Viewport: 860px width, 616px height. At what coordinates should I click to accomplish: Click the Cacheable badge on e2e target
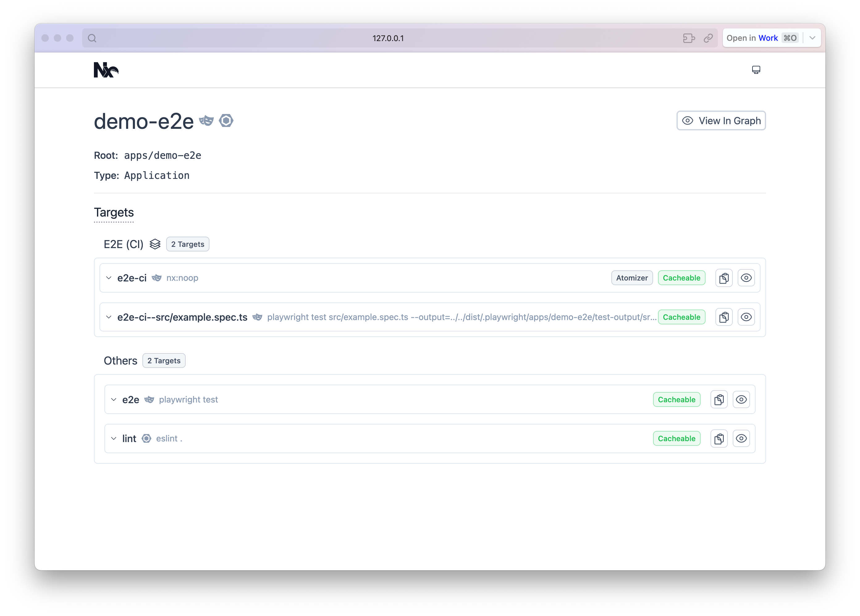tap(676, 399)
